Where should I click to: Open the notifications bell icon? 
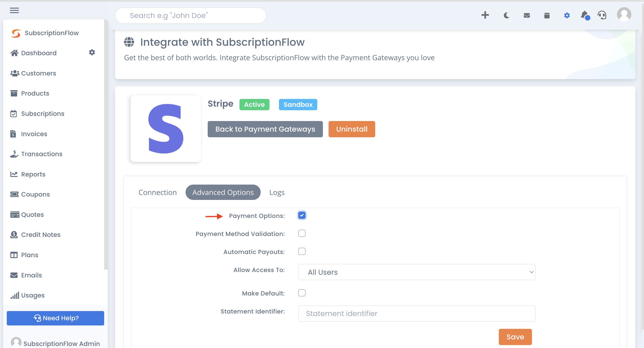pyautogui.click(x=585, y=16)
